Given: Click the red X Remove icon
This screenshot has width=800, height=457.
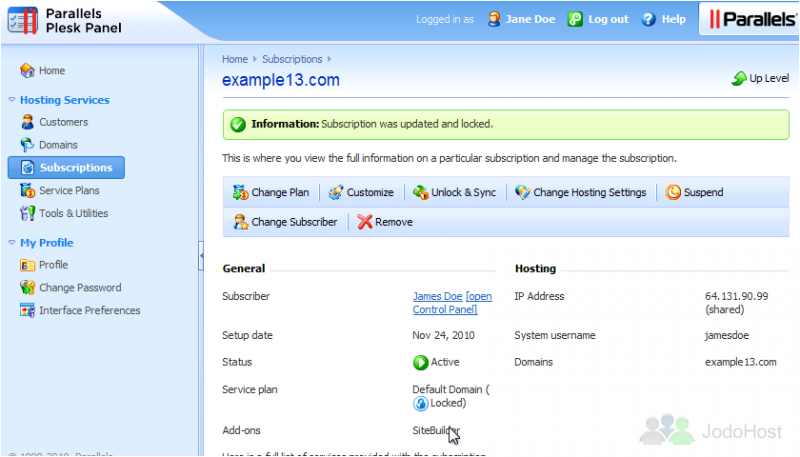Looking at the screenshot, I should click(x=365, y=222).
